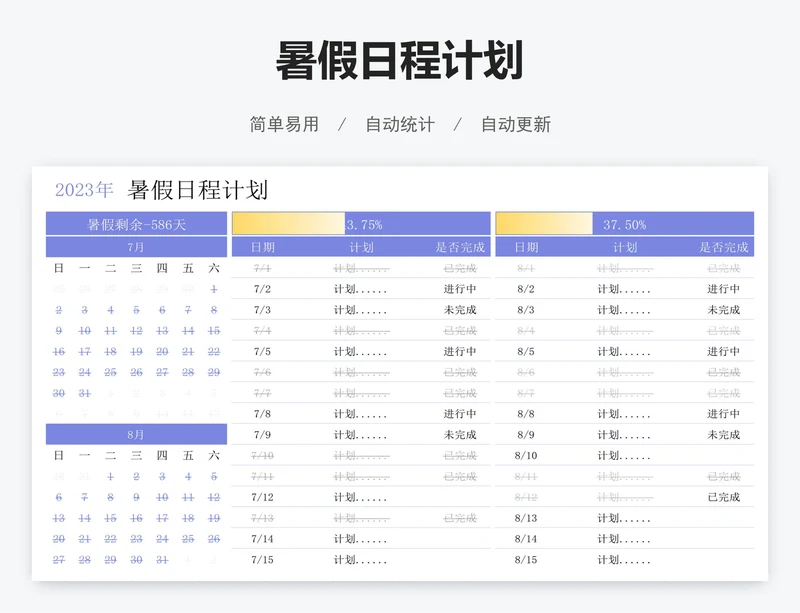Select the 7/10 date cell

click(262, 455)
